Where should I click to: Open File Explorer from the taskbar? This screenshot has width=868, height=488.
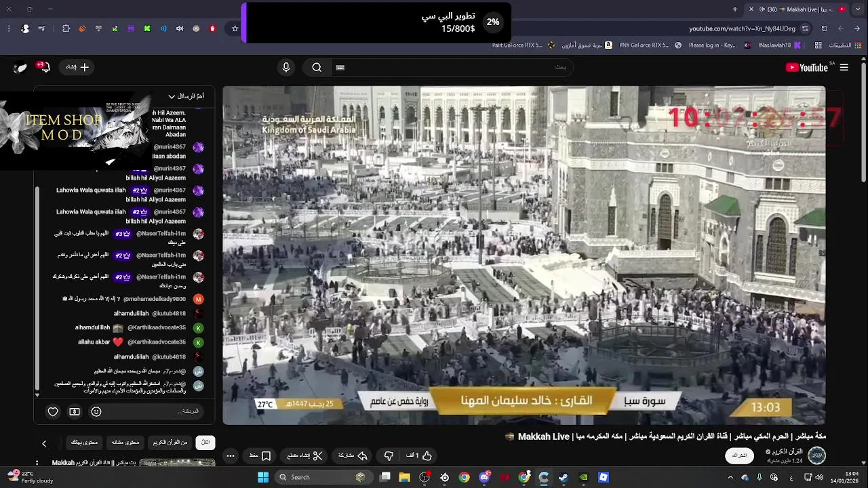(x=405, y=477)
